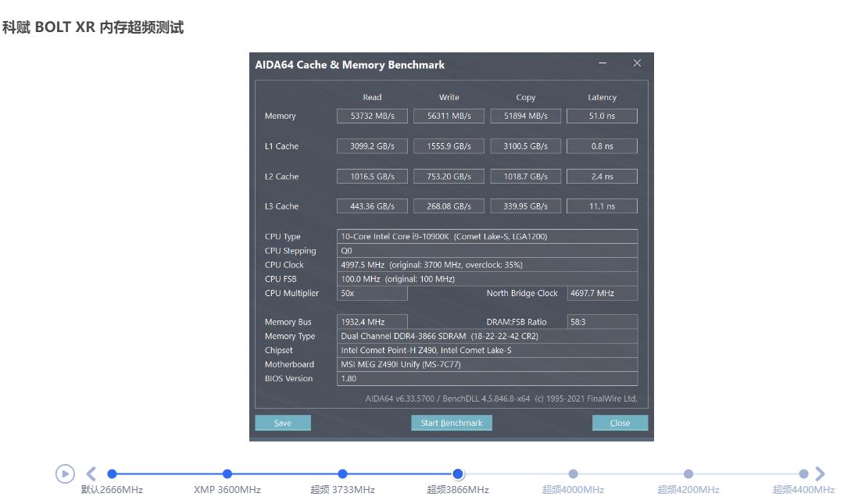The height and width of the screenshot is (504, 851).
Task: Click Memory Bus field 1932.4 MHz
Action: coord(372,322)
